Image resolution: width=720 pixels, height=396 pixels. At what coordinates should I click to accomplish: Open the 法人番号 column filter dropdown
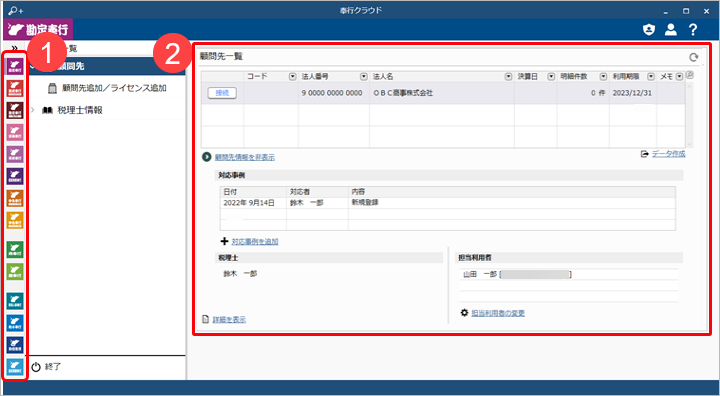coord(364,77)
